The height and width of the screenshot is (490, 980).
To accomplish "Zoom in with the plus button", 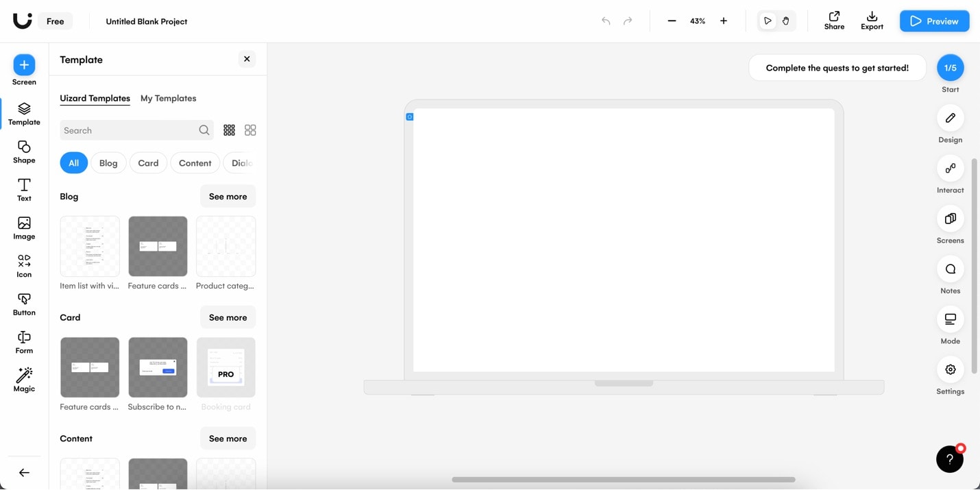I will pyautogui.click(x=724, y=21).
